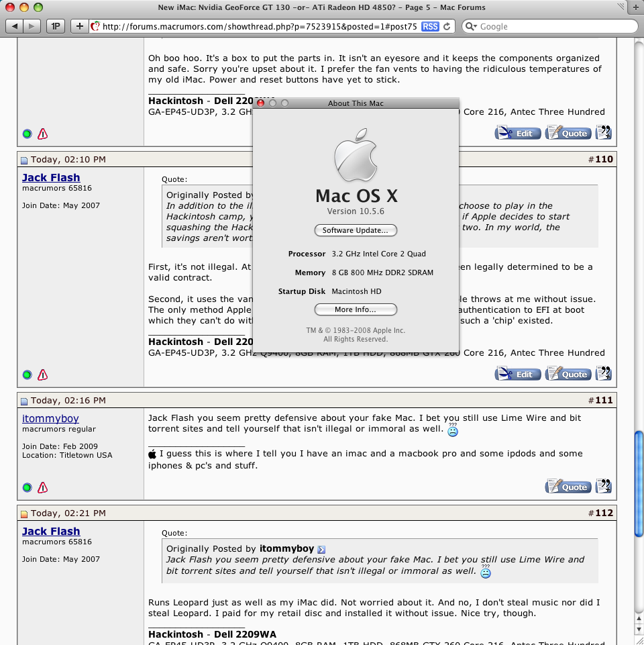The image size is (644, 645).
Task: Focus the URL address field
Action: tap(260, 26)
